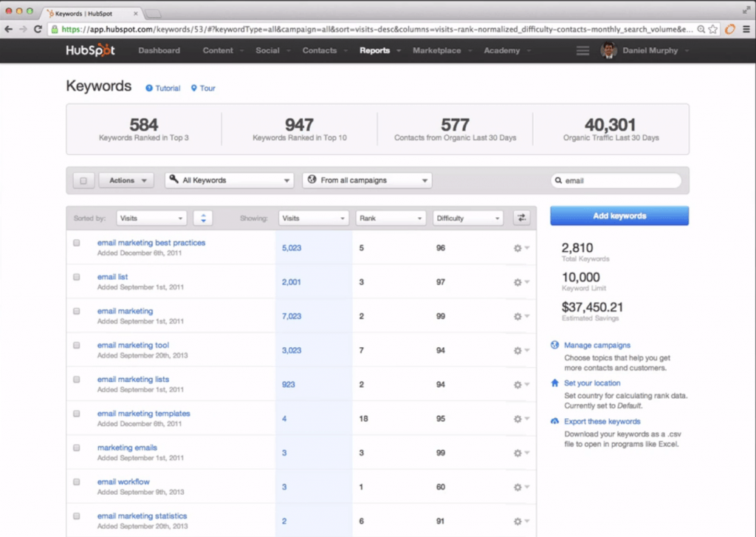Open the Contacts menu
756x537 pixels.
325,51
